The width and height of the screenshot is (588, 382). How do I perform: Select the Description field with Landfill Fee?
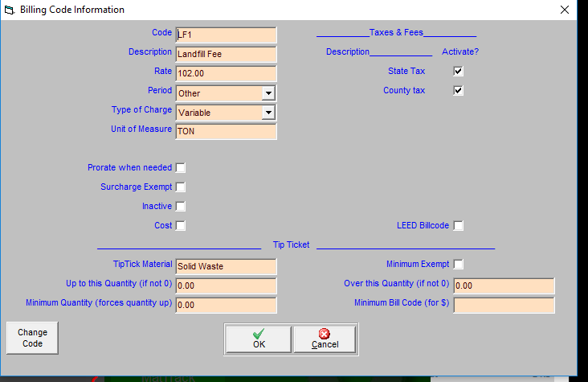pos(226,55)
